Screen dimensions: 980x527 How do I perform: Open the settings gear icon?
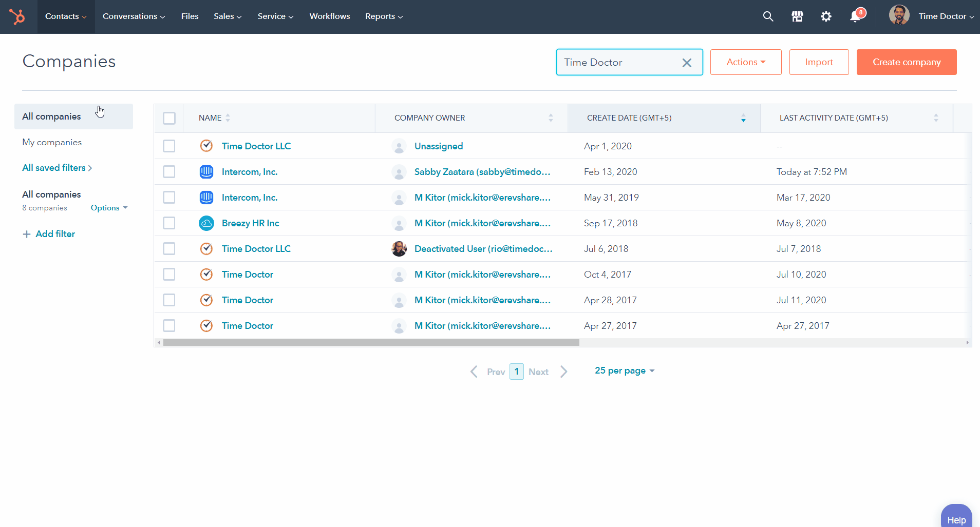point(826,16)
